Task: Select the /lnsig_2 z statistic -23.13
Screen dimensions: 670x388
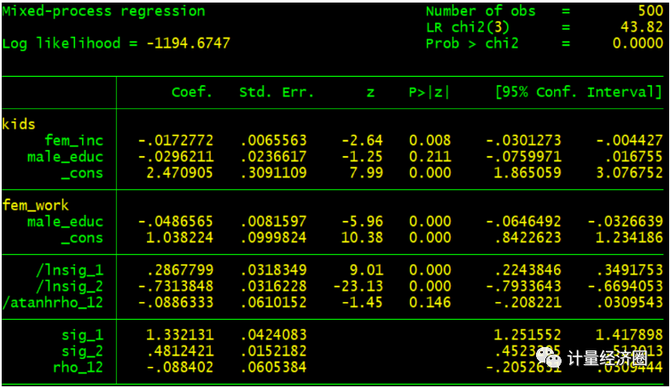Action: 358,286
